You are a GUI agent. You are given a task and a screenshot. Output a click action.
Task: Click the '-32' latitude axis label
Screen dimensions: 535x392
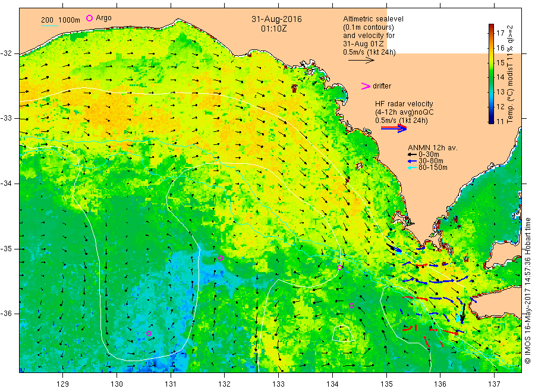tap(6, 53)
